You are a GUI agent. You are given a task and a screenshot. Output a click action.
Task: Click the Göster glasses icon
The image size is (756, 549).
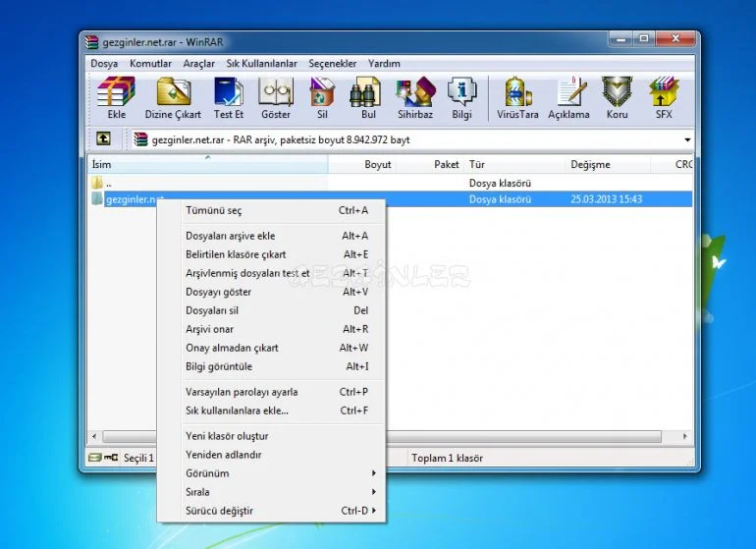(276, 98)
